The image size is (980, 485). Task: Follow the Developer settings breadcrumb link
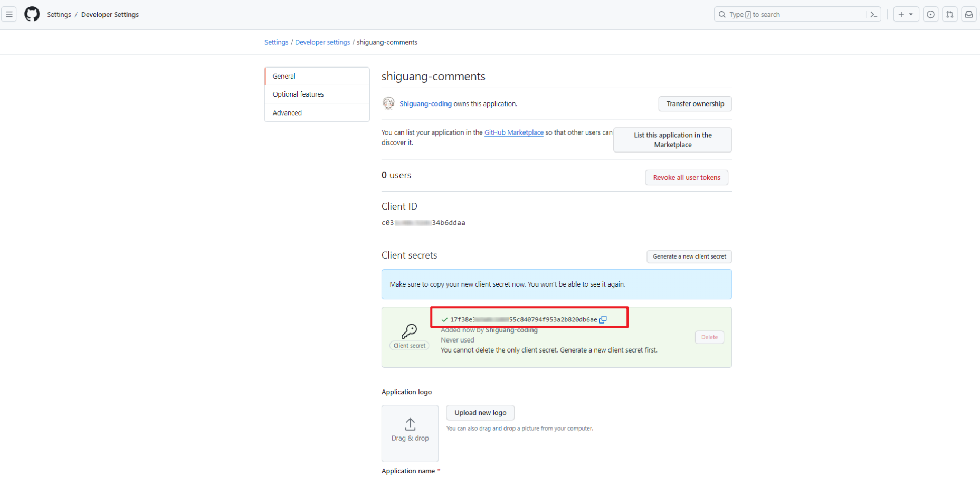coord(322,42)
